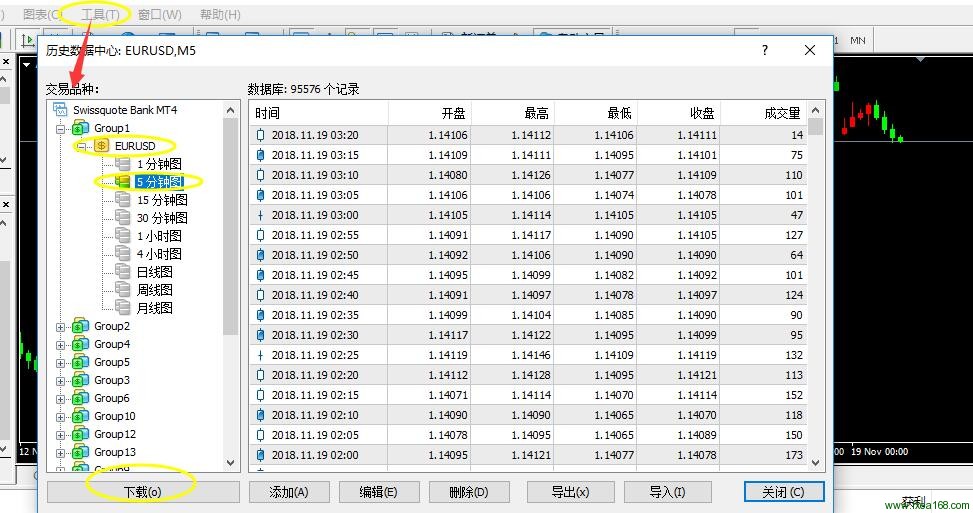
Task: Expand the Group10 tree node
Action: 61,417
